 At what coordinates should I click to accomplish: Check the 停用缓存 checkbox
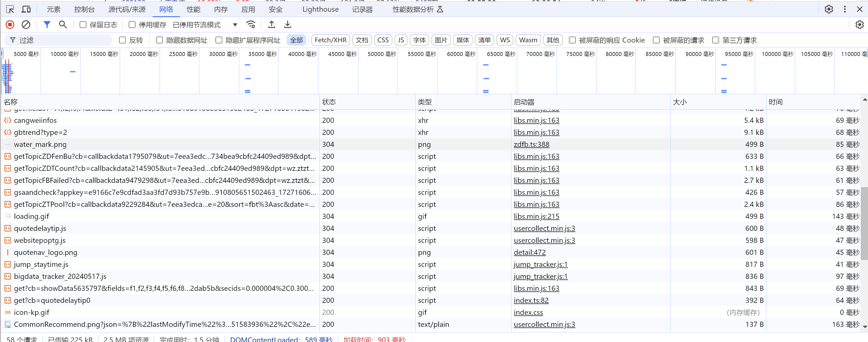click(x=132, y=25)
